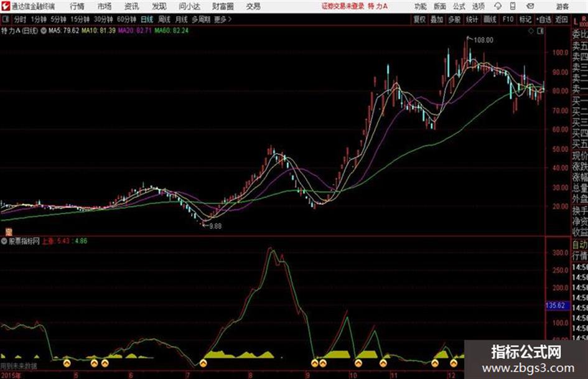Click the signal arrow before the 11 label
This screenshot has height=379, width=588.
click(383, 363)
